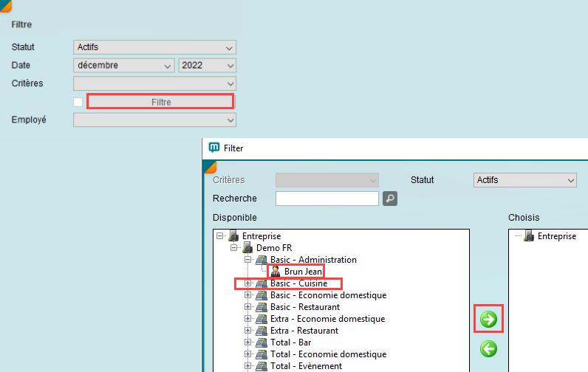Open the year dropdown showing 2022

[x=207, y=66]
